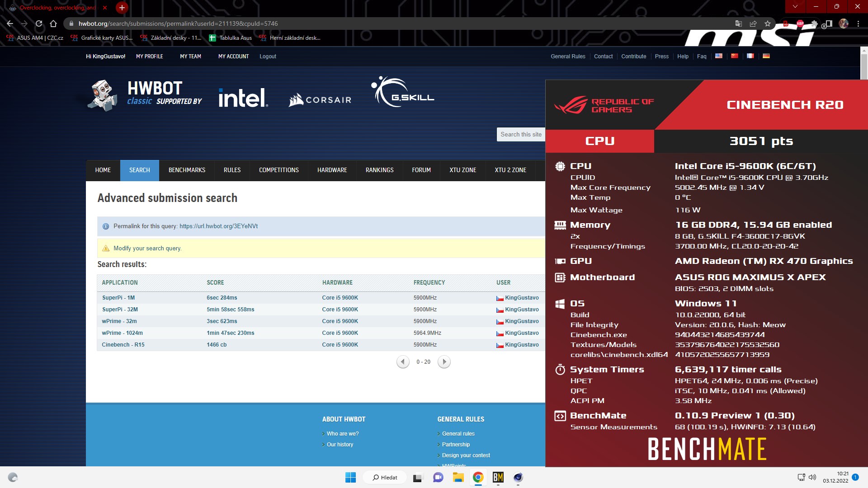Sort results by the SCORE column
The width and height of the screenshot is (868, 488).
[x=215, y=283]
